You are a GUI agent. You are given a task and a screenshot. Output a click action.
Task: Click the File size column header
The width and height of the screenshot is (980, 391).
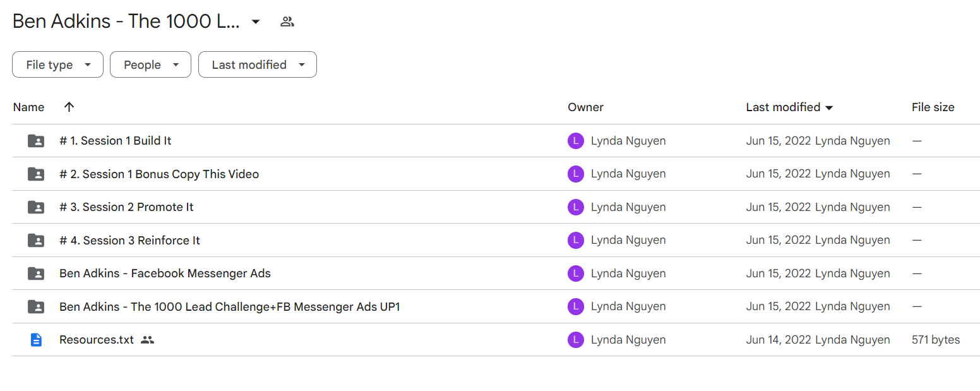click(x=933, y=107)
